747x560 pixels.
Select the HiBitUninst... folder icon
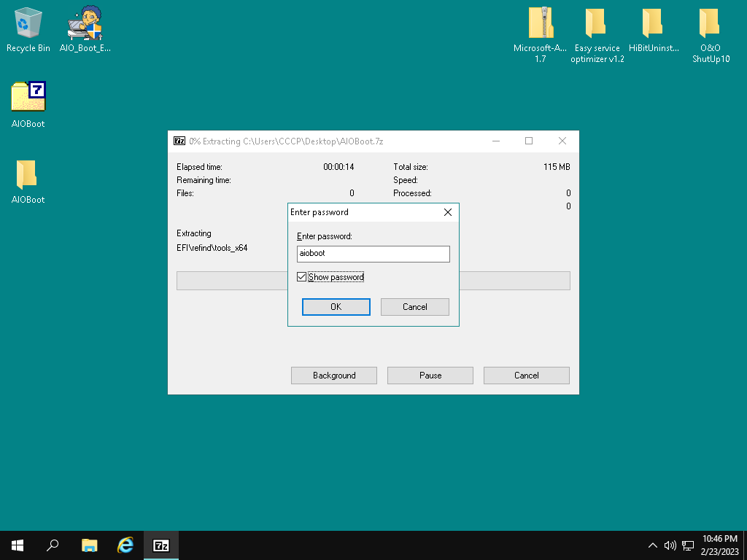(654, 23)
